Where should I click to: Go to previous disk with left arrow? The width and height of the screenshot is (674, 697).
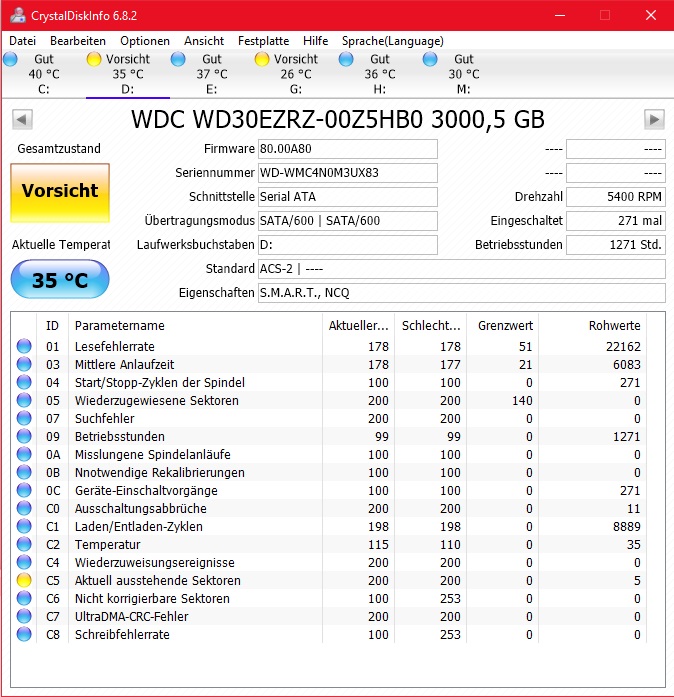22,119
